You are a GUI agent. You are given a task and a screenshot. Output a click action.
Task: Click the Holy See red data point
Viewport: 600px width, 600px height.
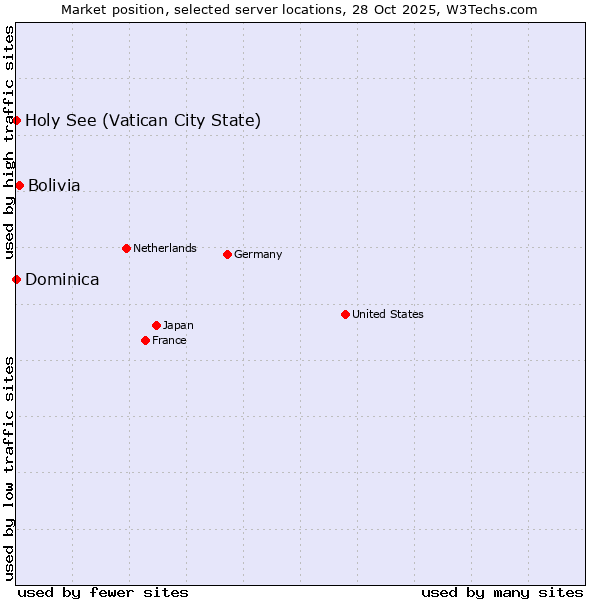17,121
